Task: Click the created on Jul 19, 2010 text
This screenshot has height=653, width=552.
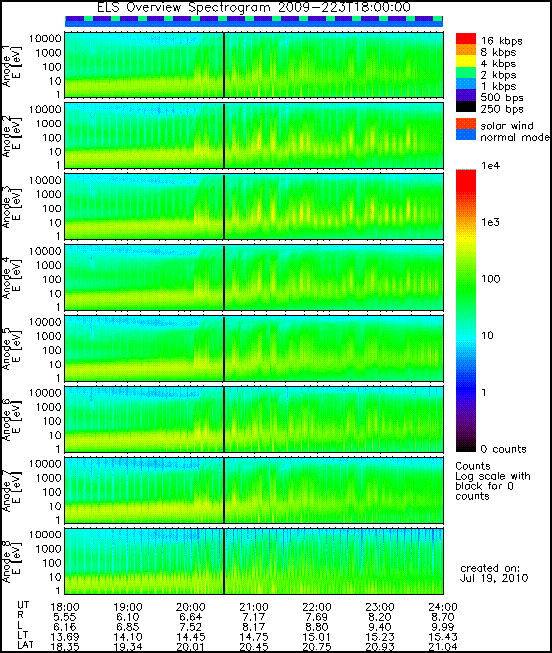Action: (x=494, y=573)
